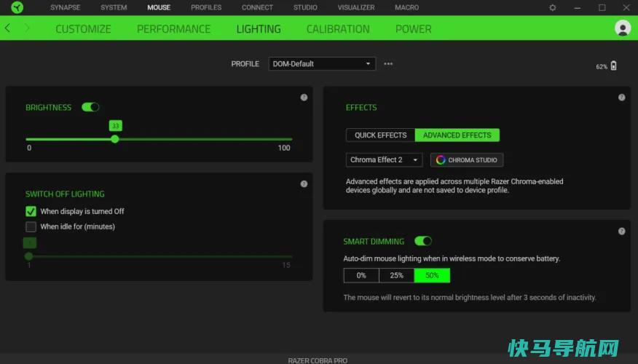Image resolution: width=638 pixels, height=364 pixels.
Task: Toggle the Brightness switch
Action: click(90, 107)
